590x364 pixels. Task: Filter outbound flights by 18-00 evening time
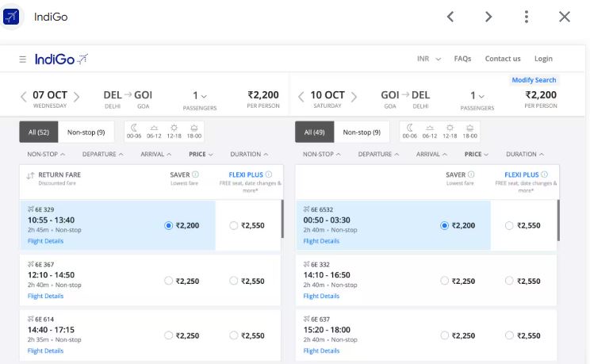click(194, 132)
